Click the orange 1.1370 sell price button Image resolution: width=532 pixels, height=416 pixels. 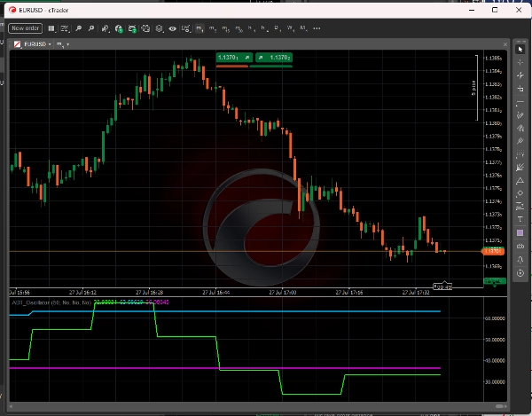234,58
